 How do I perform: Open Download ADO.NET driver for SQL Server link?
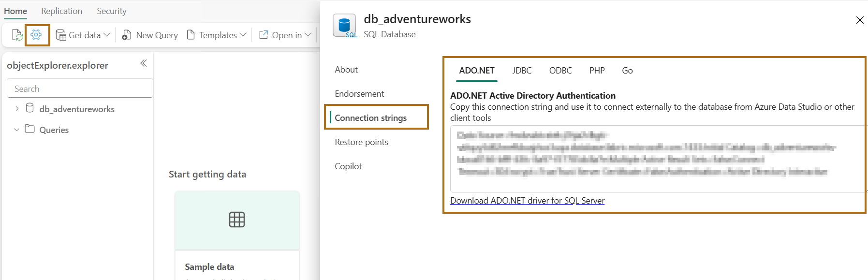tap(527, 201)
